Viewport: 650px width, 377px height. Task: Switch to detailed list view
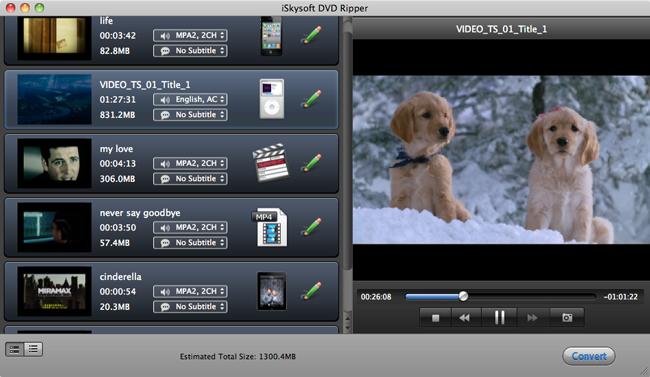(15, 349)
